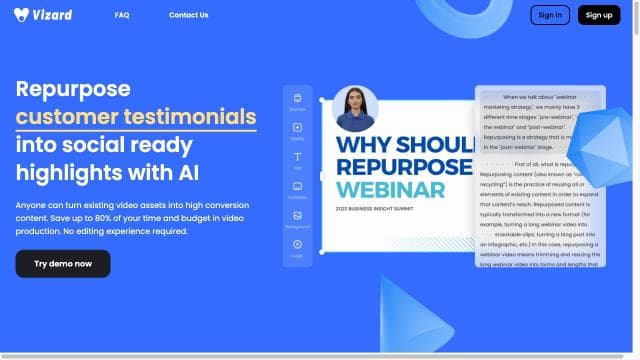Click the left-middle edge handle of slide
Screen dimensions: 640x360
pyautogui.click(x=322, y=176)
